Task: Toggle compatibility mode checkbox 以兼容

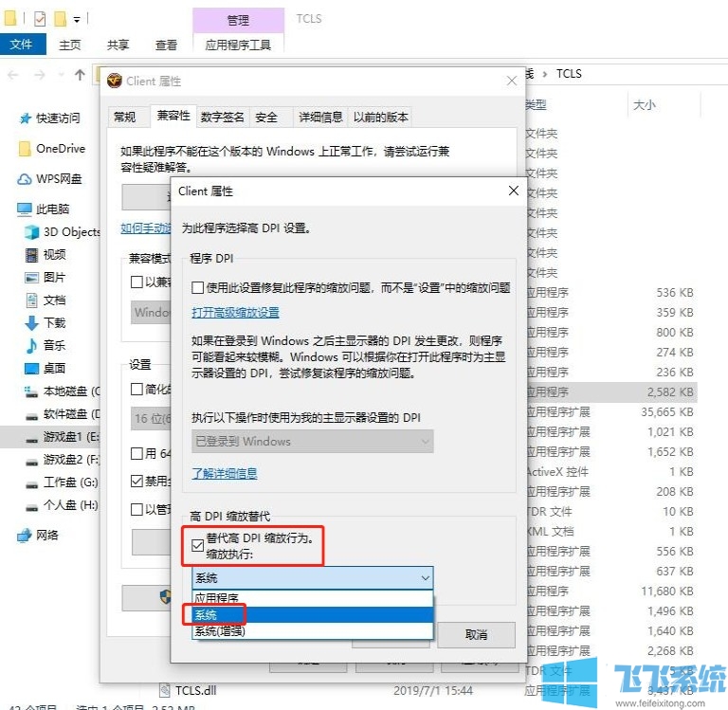Action: 136,282
